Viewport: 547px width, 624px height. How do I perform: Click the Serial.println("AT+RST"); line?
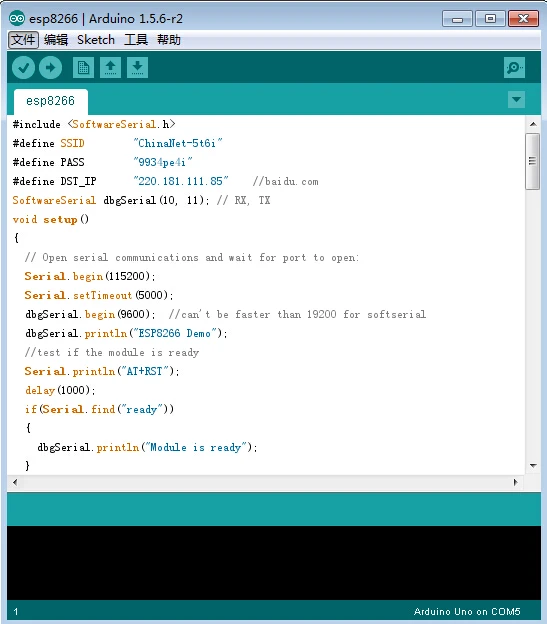point(102,371)
